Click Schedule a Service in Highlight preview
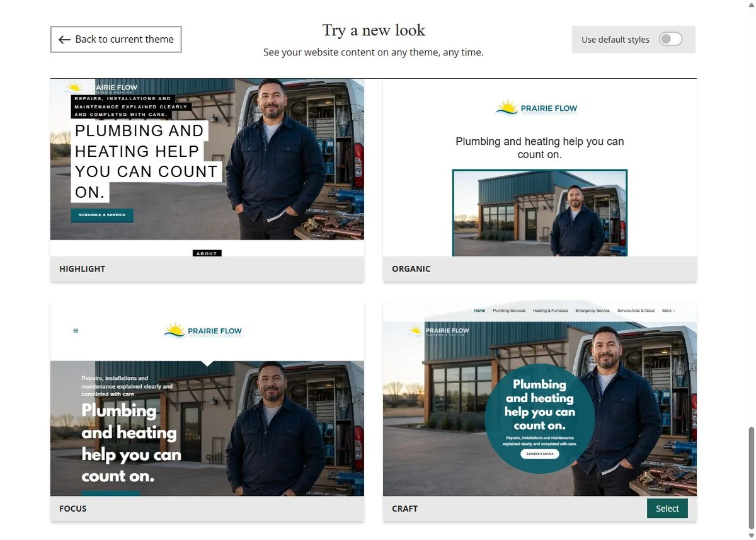 [x=102, y=215]
